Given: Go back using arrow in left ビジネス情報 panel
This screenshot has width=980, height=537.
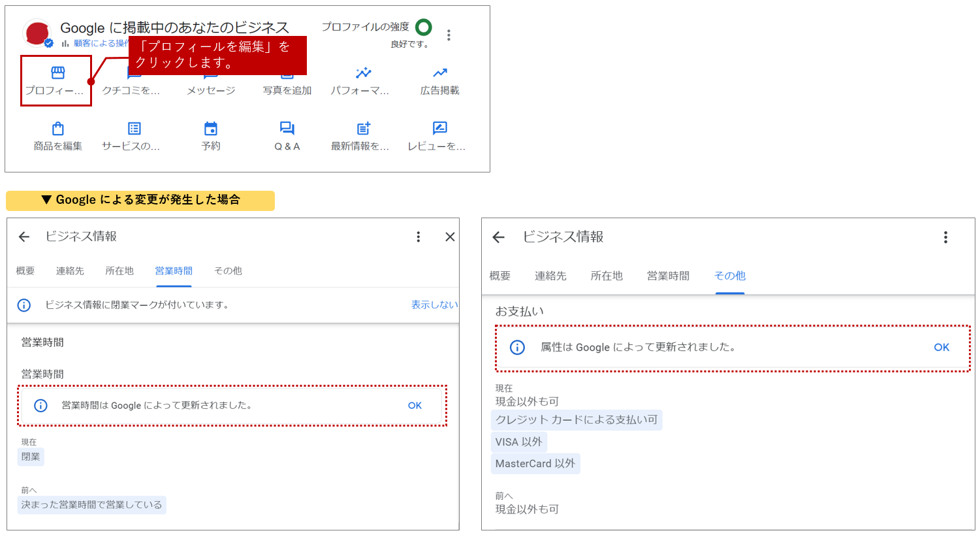Looking at the screenshot, I should pos(24,237).
